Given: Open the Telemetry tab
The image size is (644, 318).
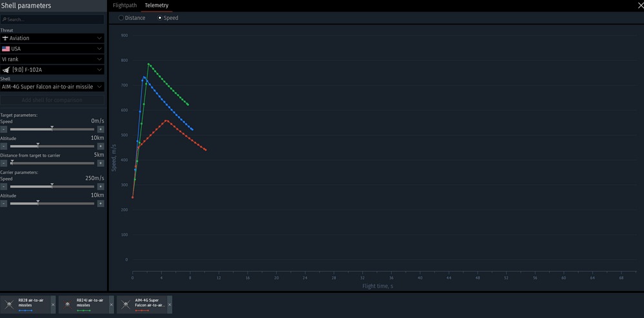Looking at the screenshot, I should (157, 5).
